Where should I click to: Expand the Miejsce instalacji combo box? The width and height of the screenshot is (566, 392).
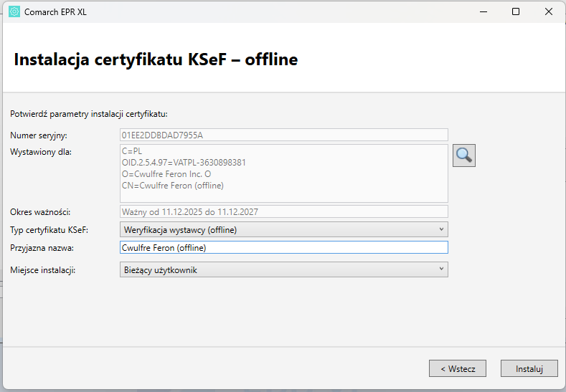(x=283, y=269)
